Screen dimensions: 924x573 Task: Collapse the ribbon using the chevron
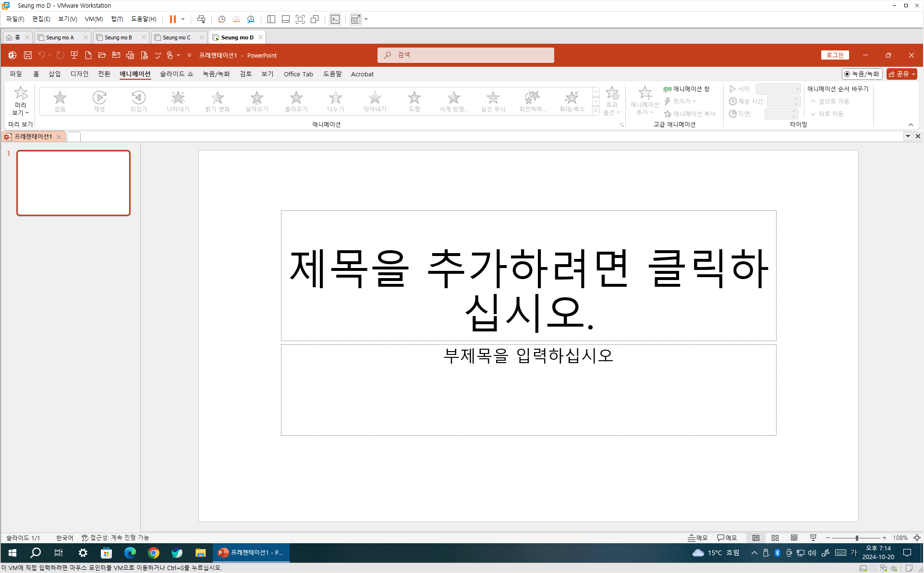911,125
